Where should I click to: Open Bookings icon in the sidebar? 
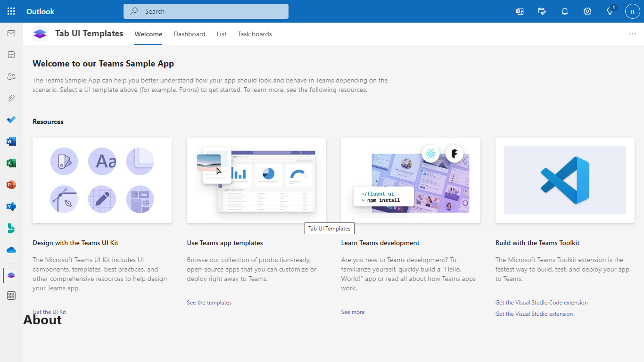click(x=11, y=228)
